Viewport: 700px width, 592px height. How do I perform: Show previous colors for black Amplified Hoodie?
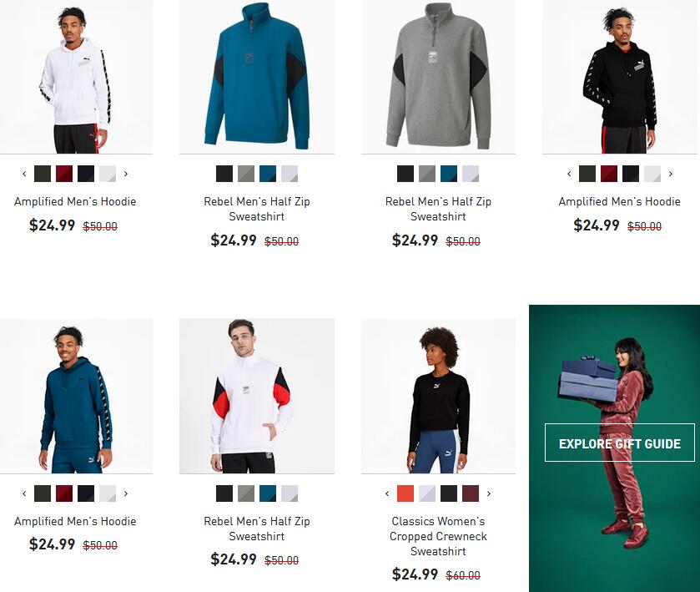(x=569, y=174)
